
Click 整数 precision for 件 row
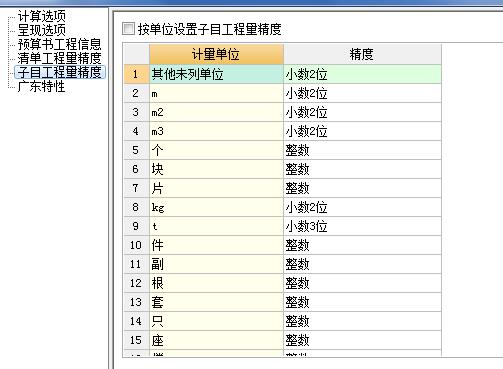(x=362, y=245)
